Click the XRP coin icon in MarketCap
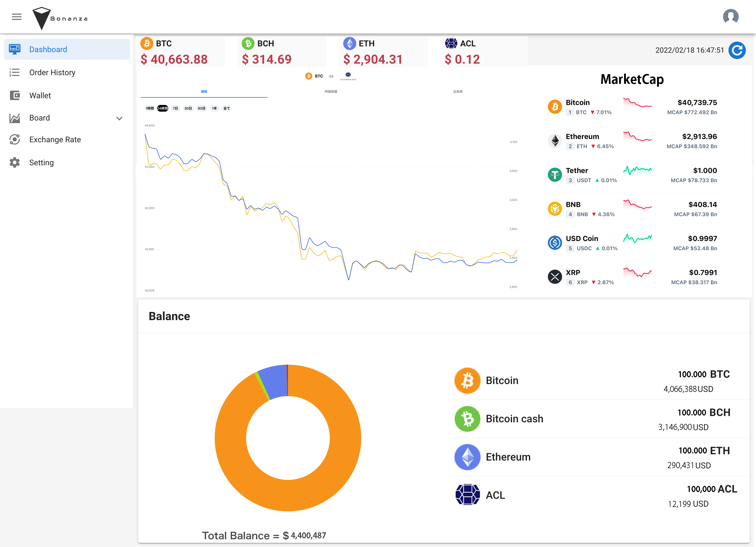Viewport: 756px width, 547px height. [x=555, y=277]
